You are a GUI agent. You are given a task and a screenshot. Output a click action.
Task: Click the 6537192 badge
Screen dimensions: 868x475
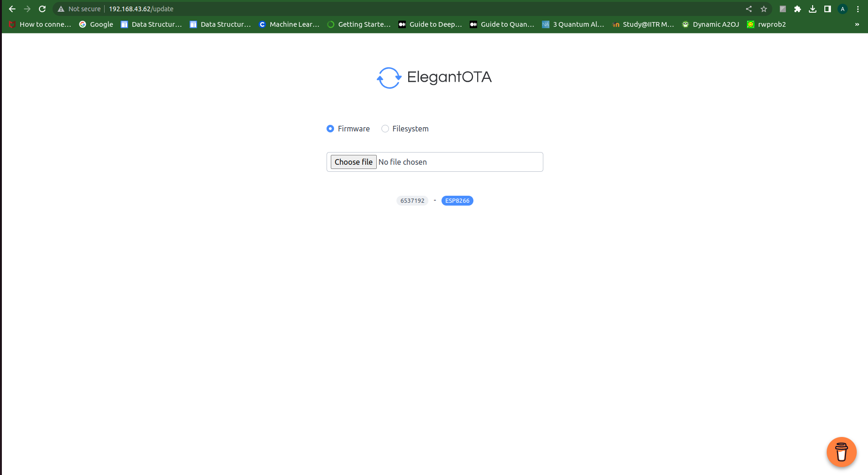point(412,200)
